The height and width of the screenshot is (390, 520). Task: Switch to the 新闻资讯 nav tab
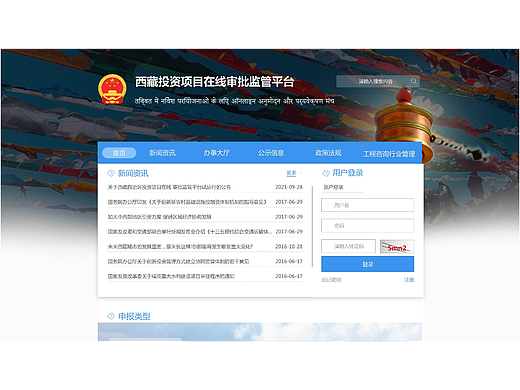(x=162, y=153)
